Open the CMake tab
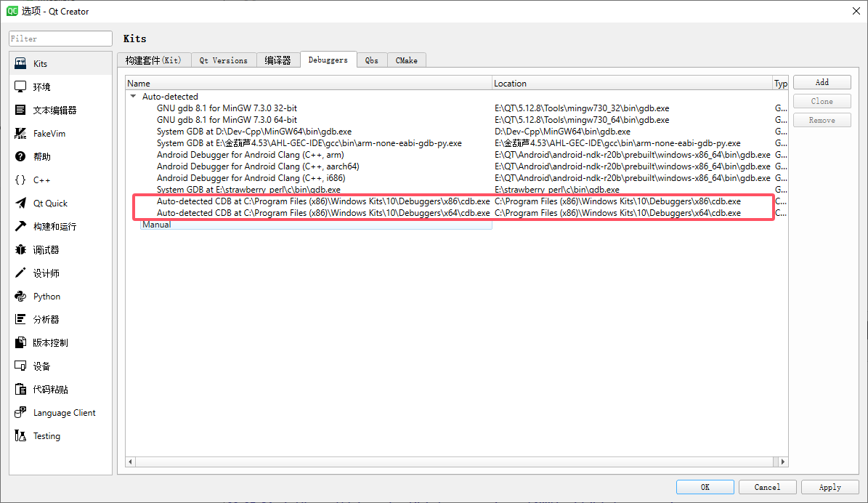The height and width of the screenshot is (503, 868). coord(406,60)
